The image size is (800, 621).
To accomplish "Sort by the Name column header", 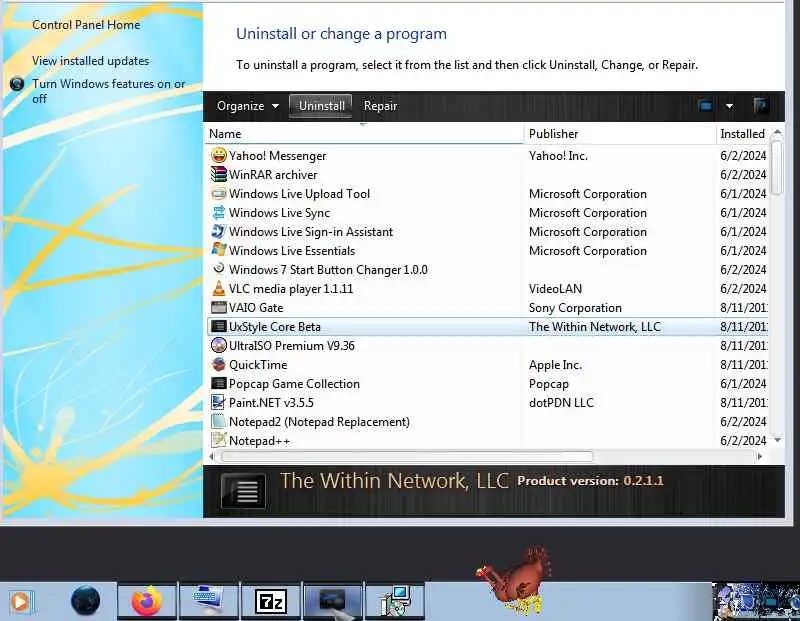I will coord(365,134).
